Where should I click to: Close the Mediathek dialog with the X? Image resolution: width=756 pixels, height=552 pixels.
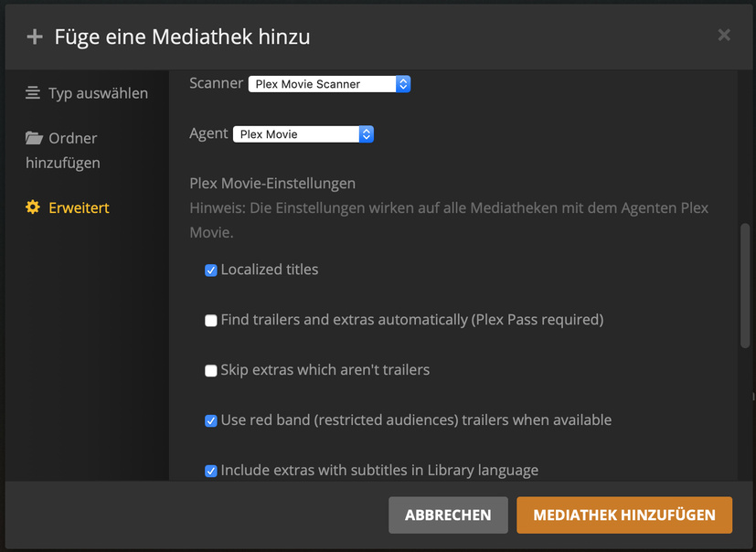(724, 36)
